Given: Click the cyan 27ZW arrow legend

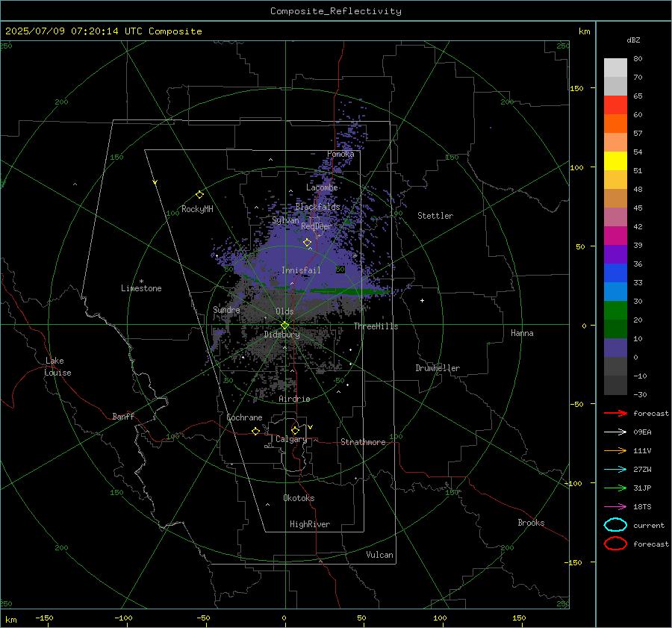Looking at the screenshot, I should point(615,470).
